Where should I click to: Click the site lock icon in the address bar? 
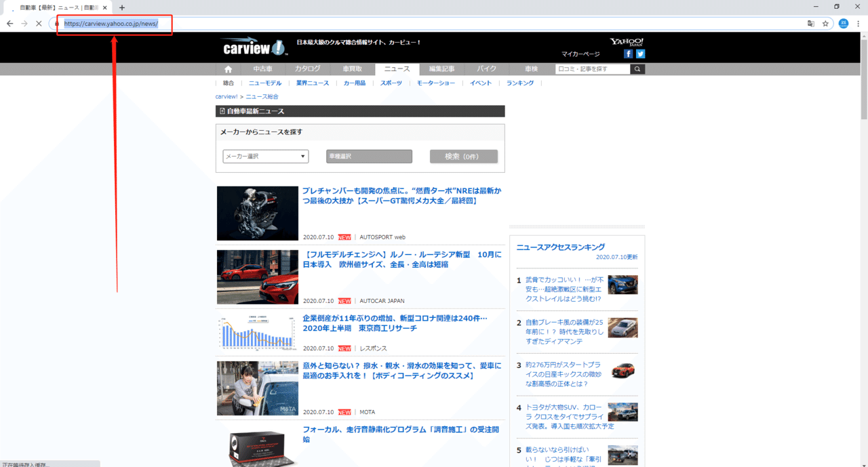coord(57,23)
